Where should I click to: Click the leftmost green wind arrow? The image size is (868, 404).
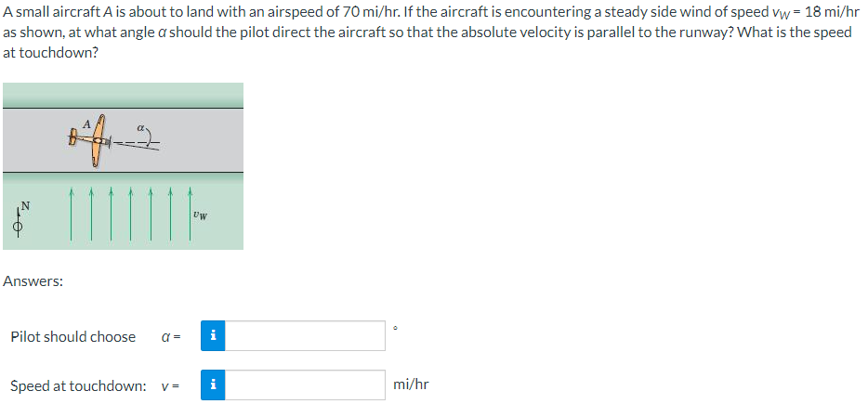click(71, 214)
